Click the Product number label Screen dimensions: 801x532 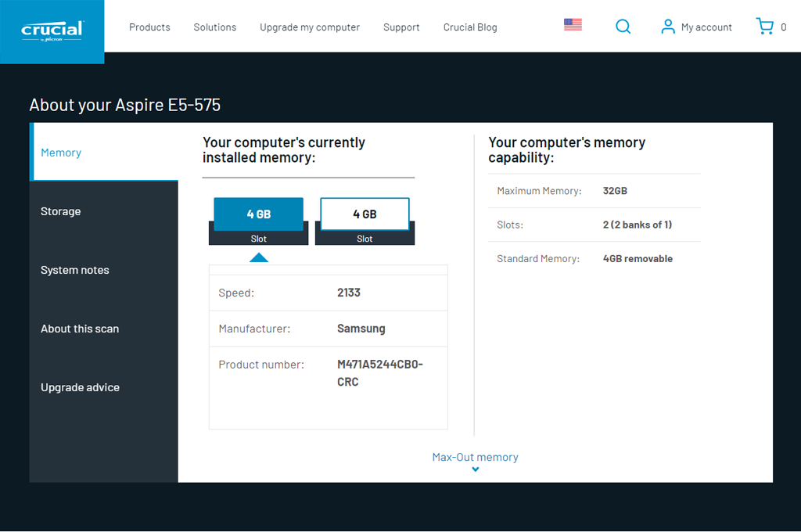click(261, 365)
